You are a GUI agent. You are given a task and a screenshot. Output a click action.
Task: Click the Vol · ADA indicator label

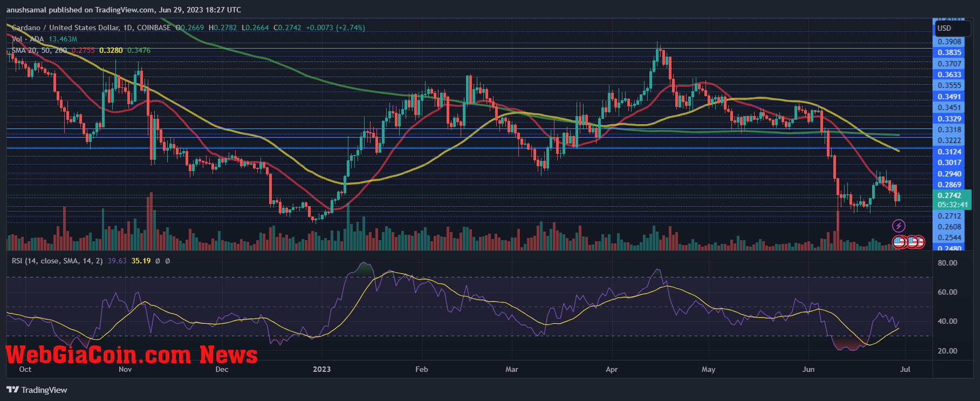tap(28, 39)
